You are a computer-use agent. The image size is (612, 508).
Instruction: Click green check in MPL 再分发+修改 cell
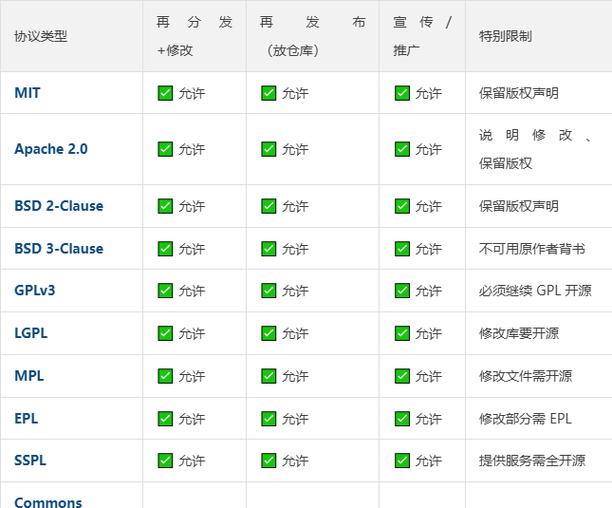pos(165,376)
